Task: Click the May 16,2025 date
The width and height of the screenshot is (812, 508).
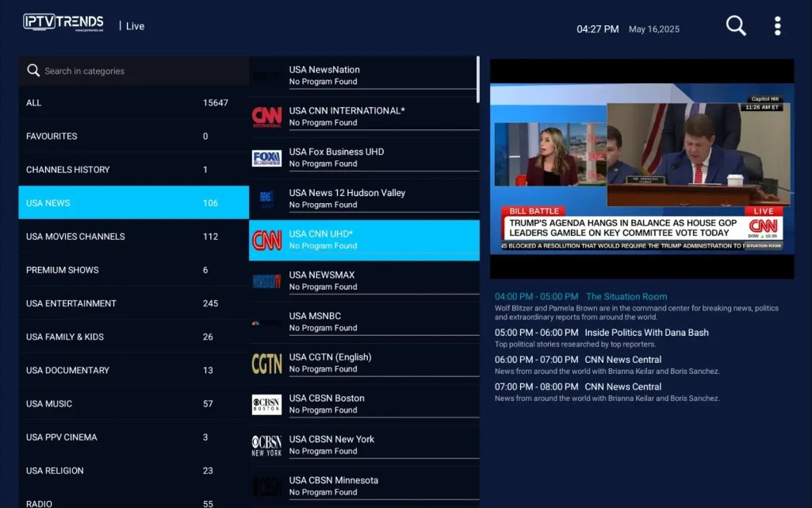Action: (654, 29)
